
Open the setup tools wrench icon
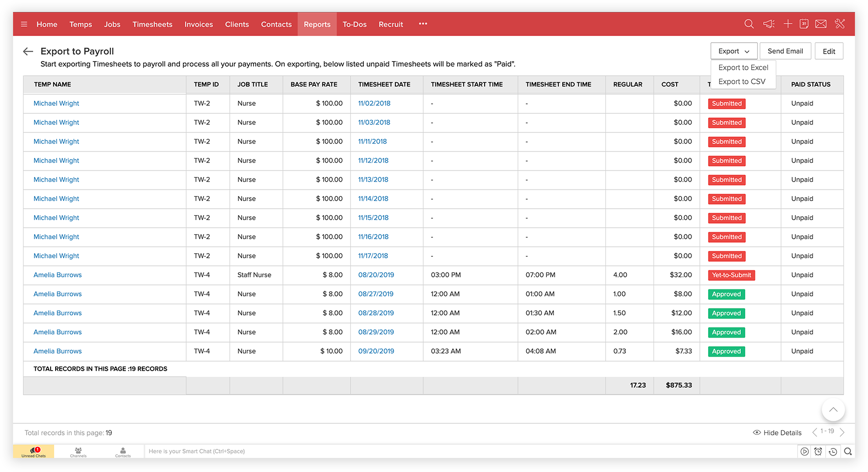[x=840, y=24]
